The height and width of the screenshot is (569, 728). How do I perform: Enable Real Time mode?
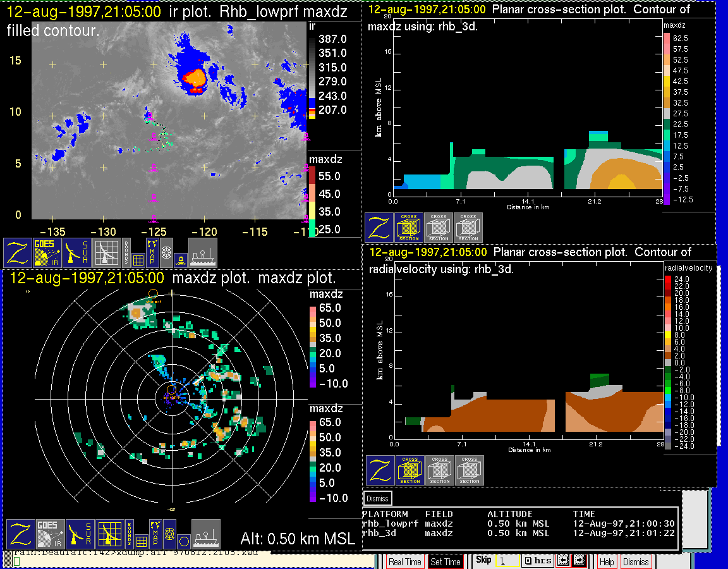click(404, 561)
